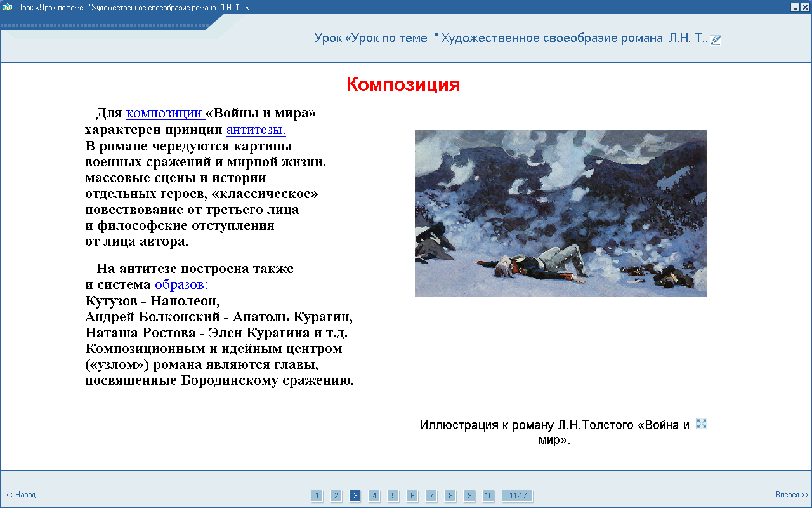
Task: Open page 9 in the pager
Action: tap(469, 496)
